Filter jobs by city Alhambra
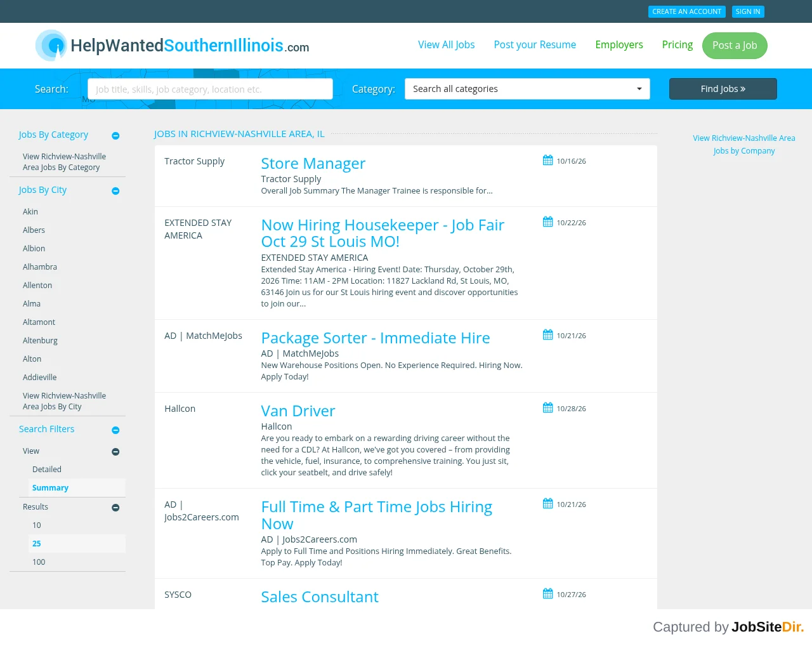The height and width of the screenshot is (646, 812). coord(40,267)
